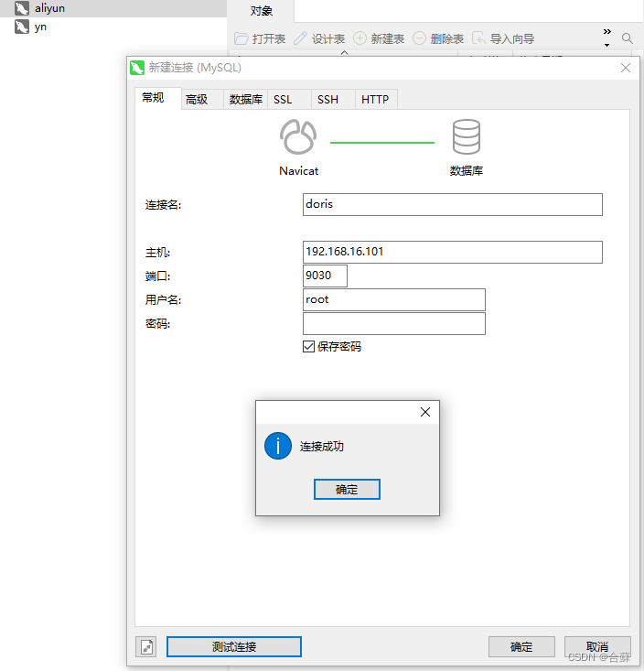Screen dimensions: 644x671
Task: Click the search magnifier icon
Action: point(628,38)
